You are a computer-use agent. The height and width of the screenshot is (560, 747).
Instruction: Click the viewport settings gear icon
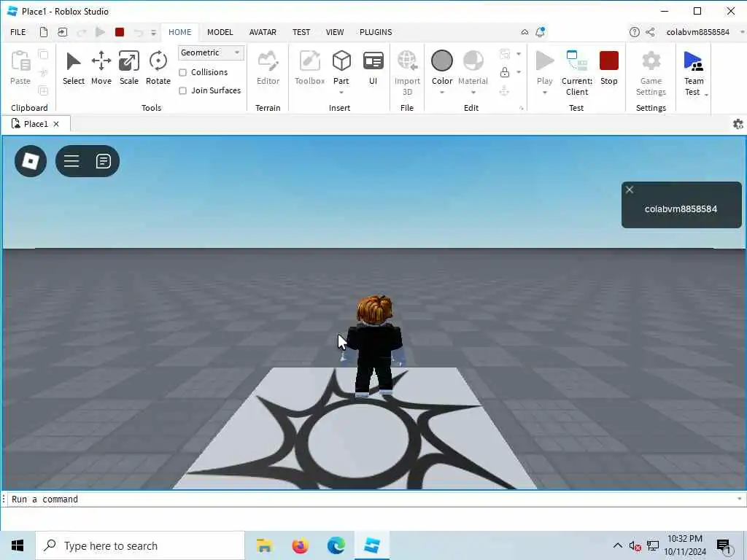(x=738, y=124)
